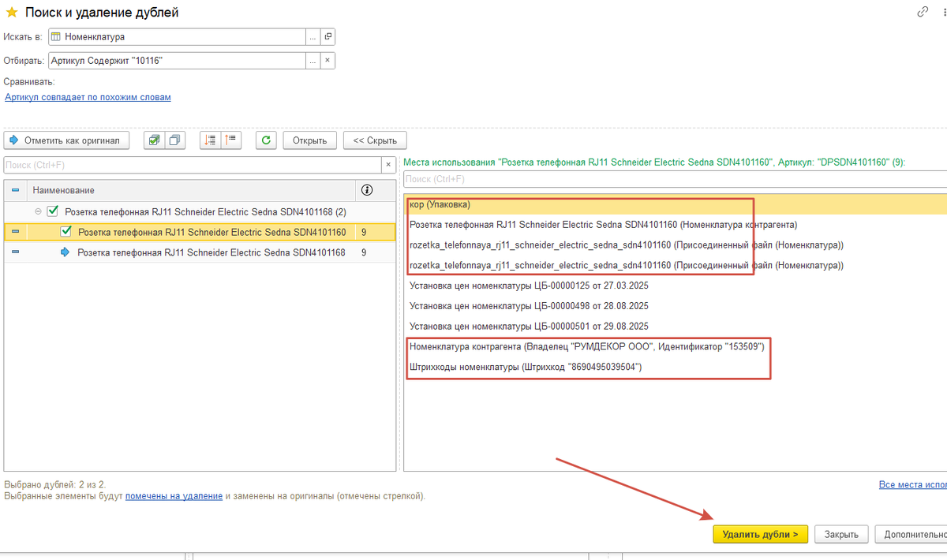Click the open-object icon next to Номенклатура
This screenshot has height=560, width=947.
[328, 36]
